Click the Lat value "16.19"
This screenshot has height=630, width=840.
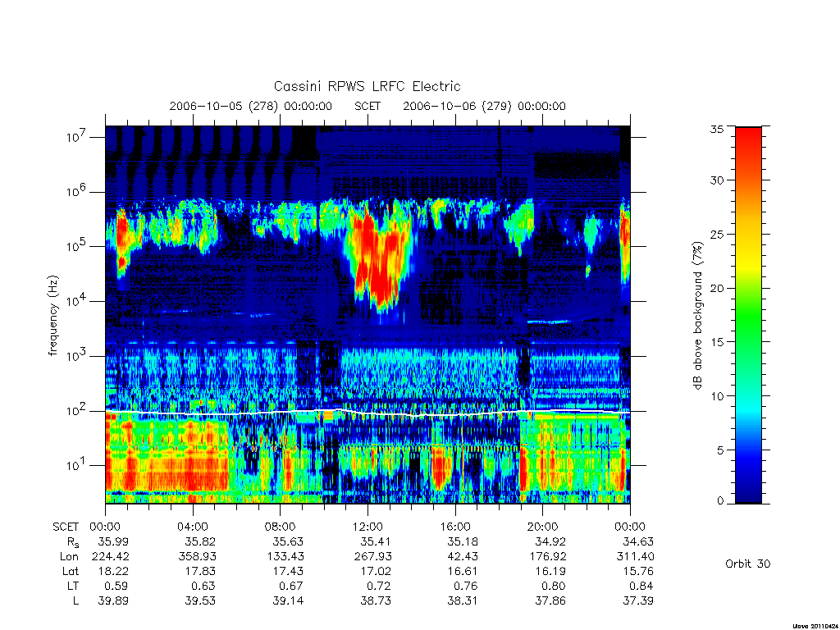pyautogui.click(x=550, y=571)
